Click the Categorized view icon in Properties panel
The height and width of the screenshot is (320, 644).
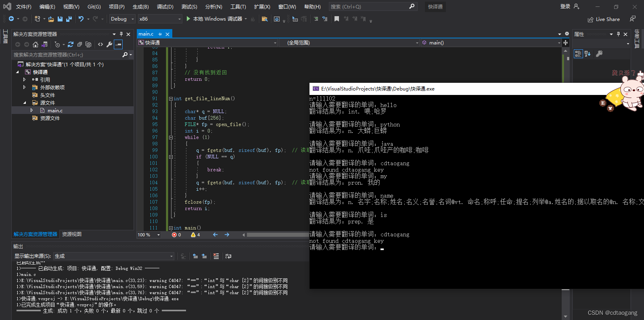tap(578, 54)
